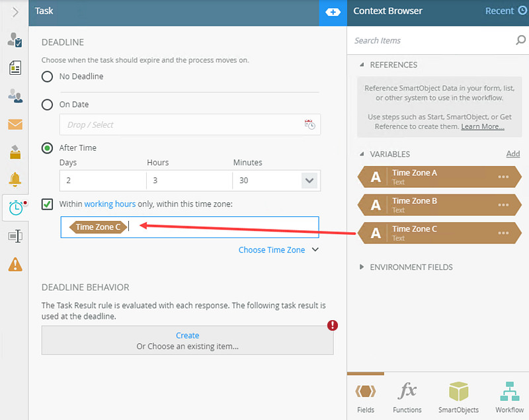Click Create in Deadline Behavior box
529x420 pixels.
pyautogui.click(x=187, y=335)
